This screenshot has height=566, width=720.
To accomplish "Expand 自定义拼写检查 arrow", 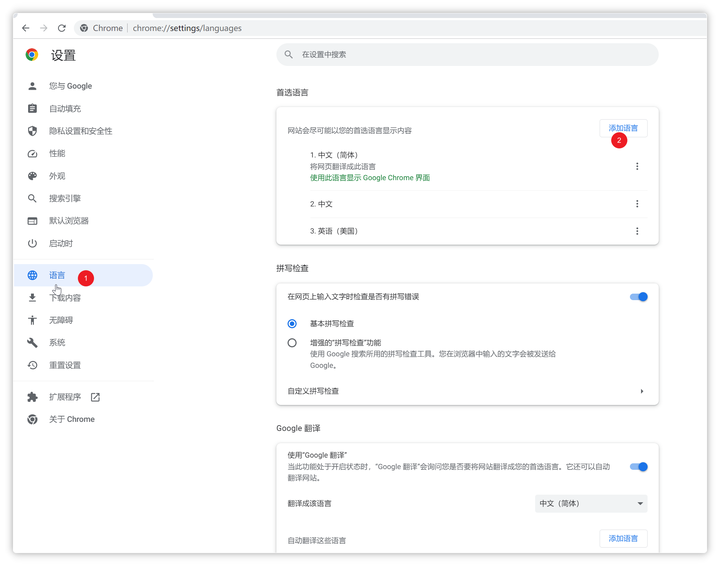I will click(642, 391).
